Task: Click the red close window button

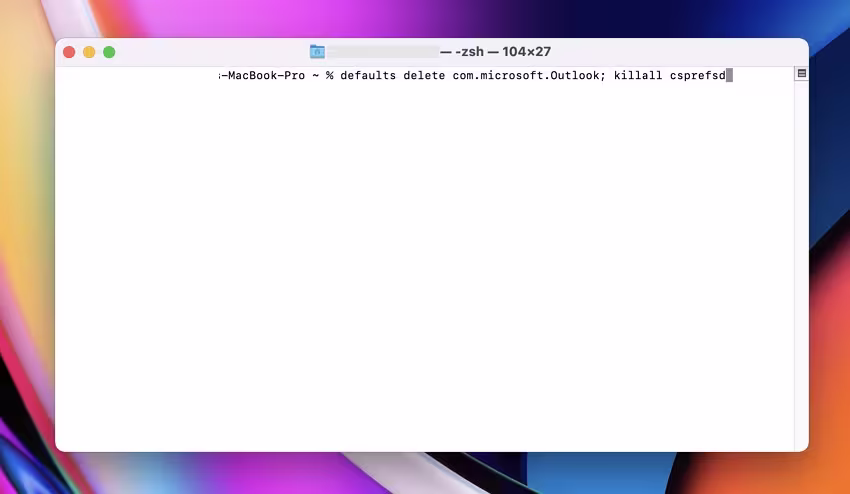Action: click(x=69, y=52)
